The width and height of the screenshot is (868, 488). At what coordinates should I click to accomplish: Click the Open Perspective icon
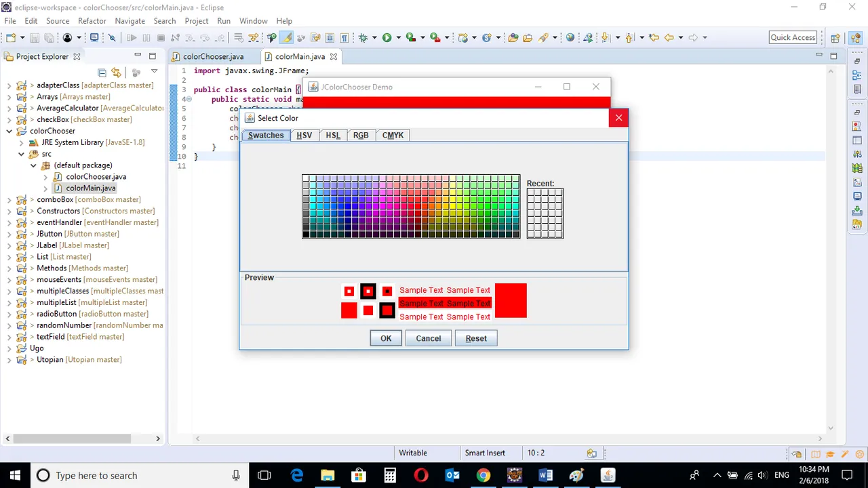pos(835,38)
